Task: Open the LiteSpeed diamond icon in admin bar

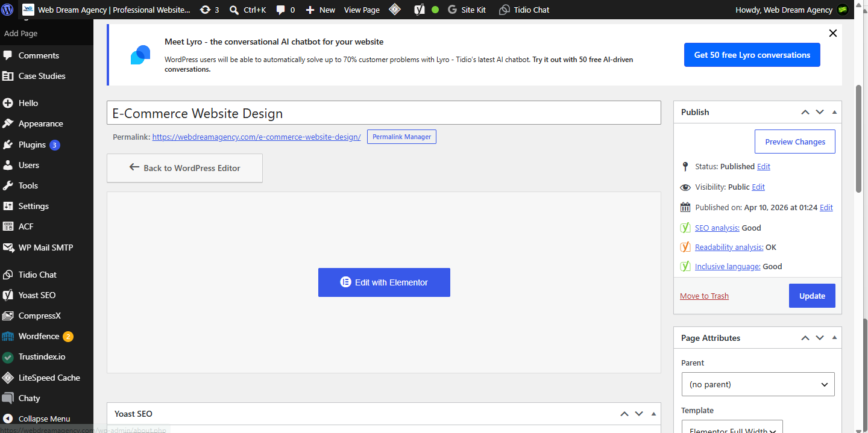Action: coord(395,10)
